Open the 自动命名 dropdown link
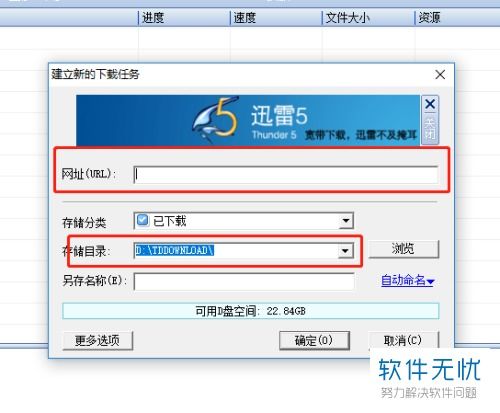 tap(407, 280)
